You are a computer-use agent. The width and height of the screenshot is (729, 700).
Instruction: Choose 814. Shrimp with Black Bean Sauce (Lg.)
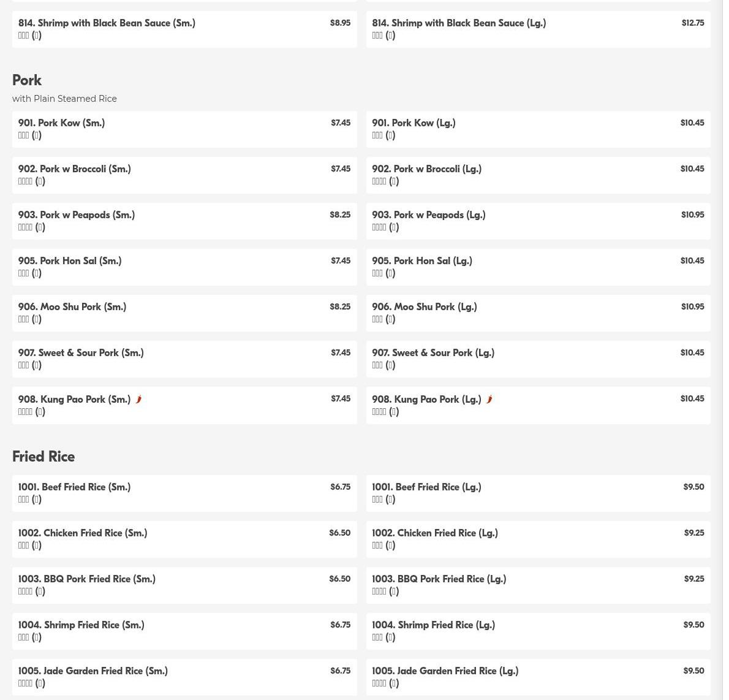tap(538, 29)
